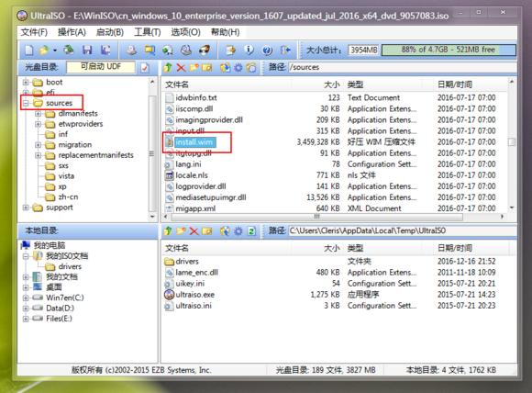Open the 工具(T) menu

tap(148, 32)
